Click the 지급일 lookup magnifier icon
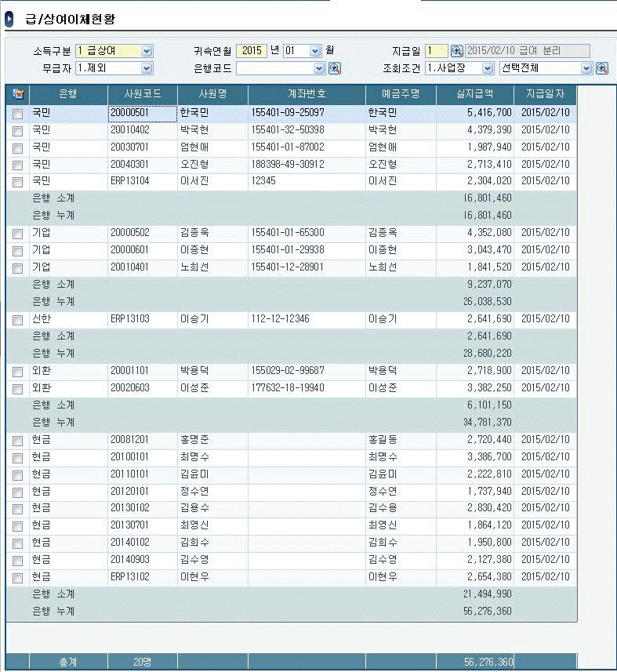This screenshot has width=617, height=672. click(x=457, y=51)
